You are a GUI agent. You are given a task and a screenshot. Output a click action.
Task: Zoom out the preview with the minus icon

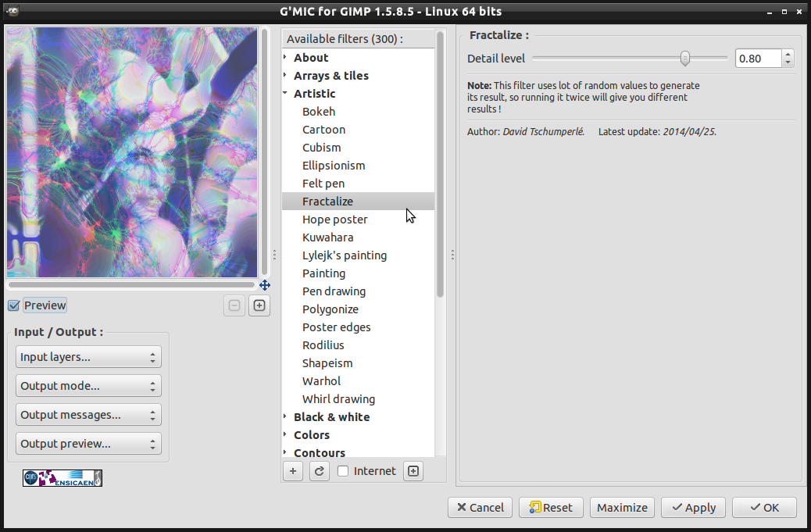coord(234,305)
